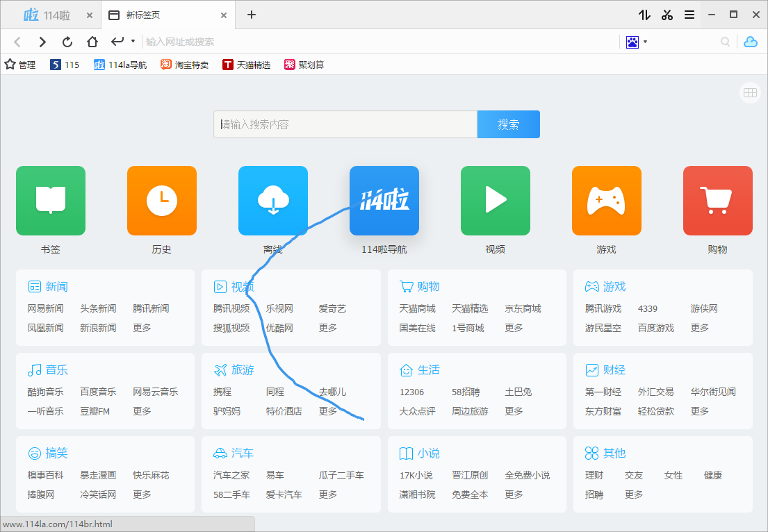Click the blue 搜索 button
The width and height of the screenshot is (768, 532).
[508, 124]
